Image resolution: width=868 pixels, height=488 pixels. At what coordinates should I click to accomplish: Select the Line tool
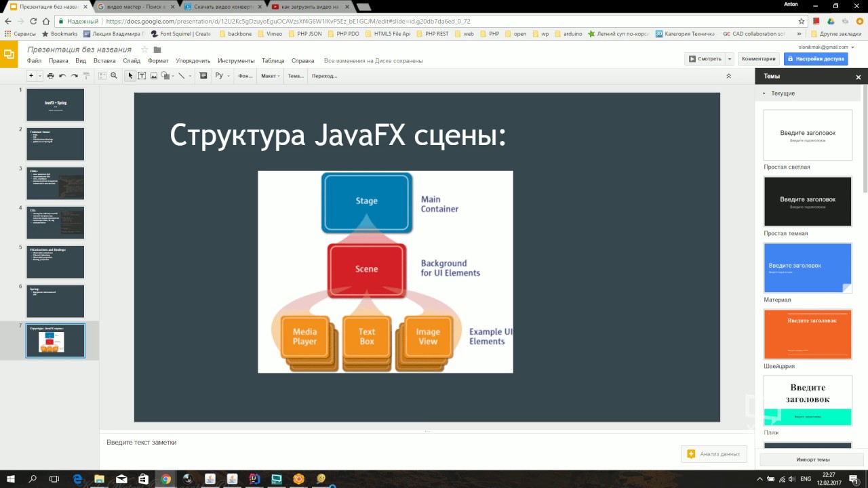pyautogui.click(x=181, y=76)
